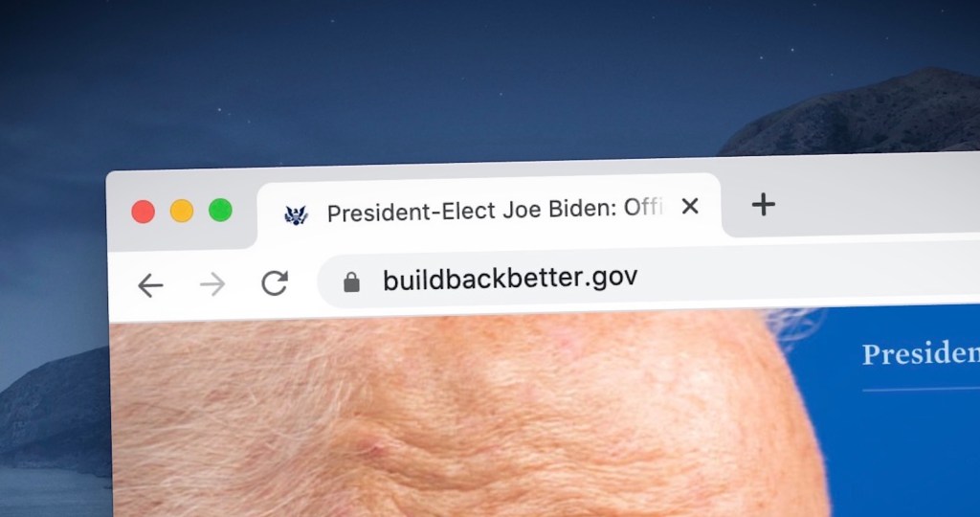This screenshot has height=517, width=980.
Task: Click the red close window button
Action: coord(144,212)
